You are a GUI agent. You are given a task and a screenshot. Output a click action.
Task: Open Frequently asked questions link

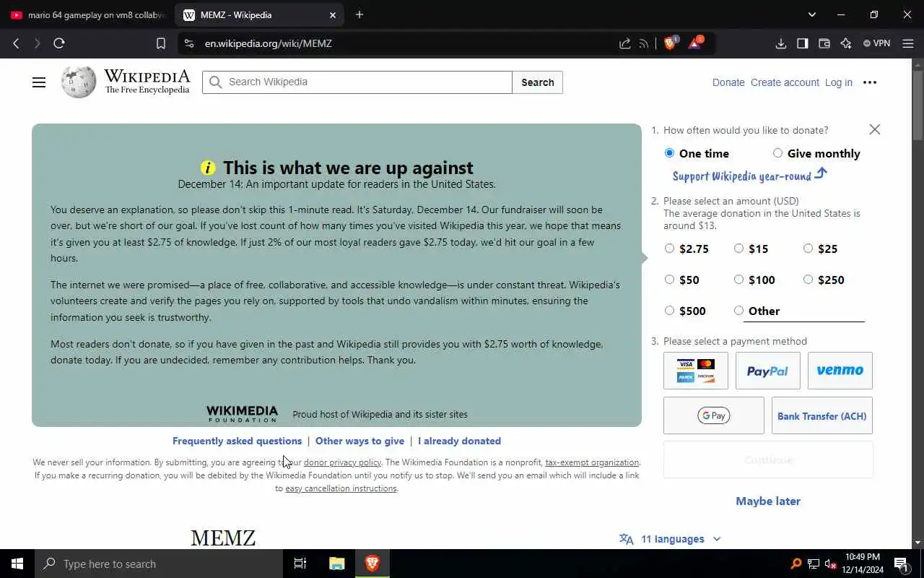(x=237, y=441)
